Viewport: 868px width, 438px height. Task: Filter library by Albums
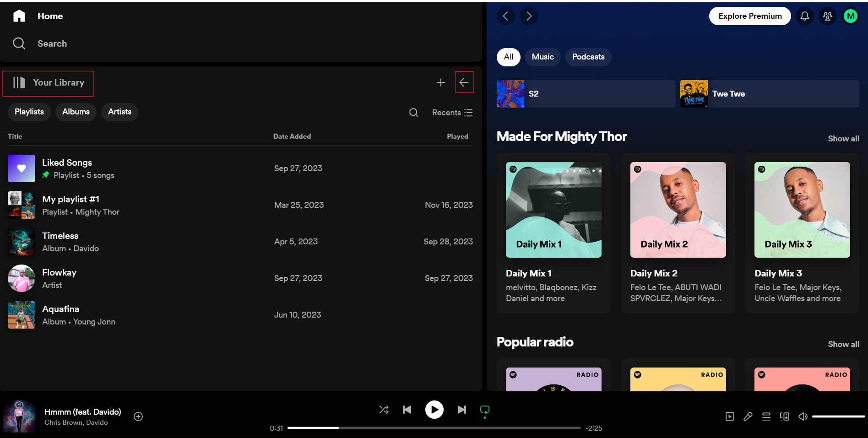point(76,112)
